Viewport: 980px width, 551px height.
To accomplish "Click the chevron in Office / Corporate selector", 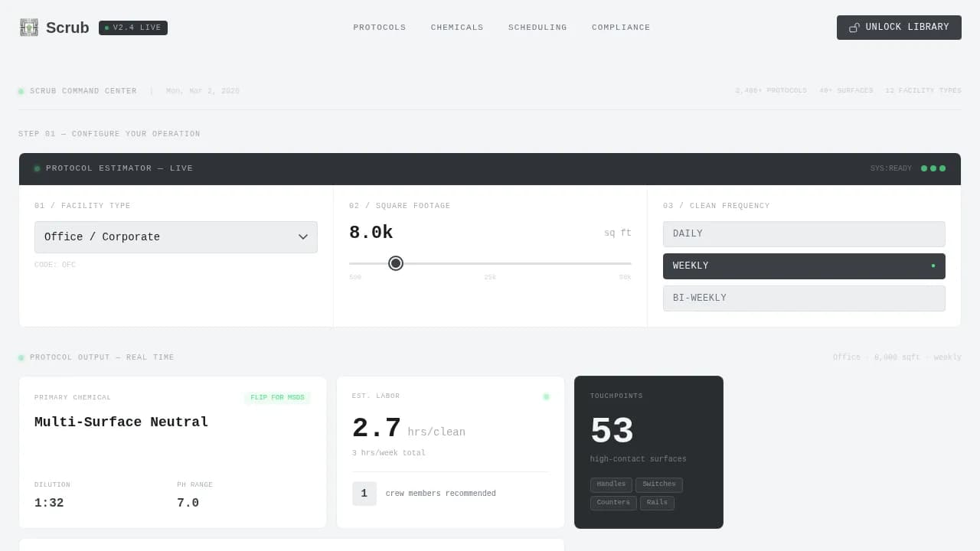I will point(303,237).
